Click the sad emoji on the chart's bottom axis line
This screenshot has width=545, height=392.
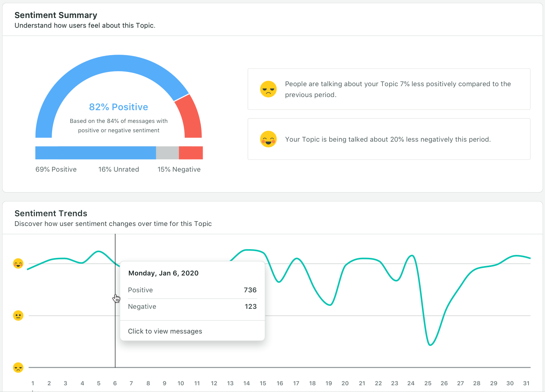click(18, 367)
